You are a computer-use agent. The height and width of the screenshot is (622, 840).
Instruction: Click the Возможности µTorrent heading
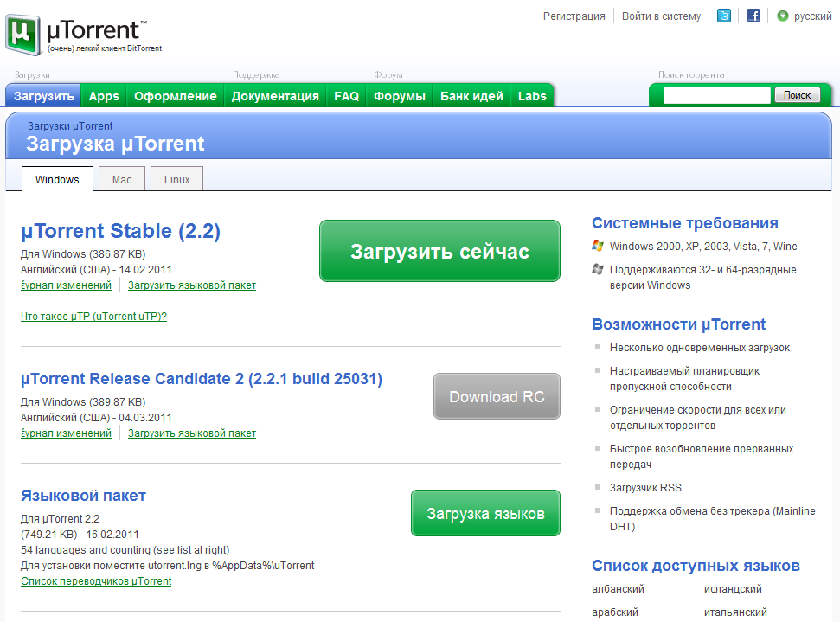tap(679, 324)
